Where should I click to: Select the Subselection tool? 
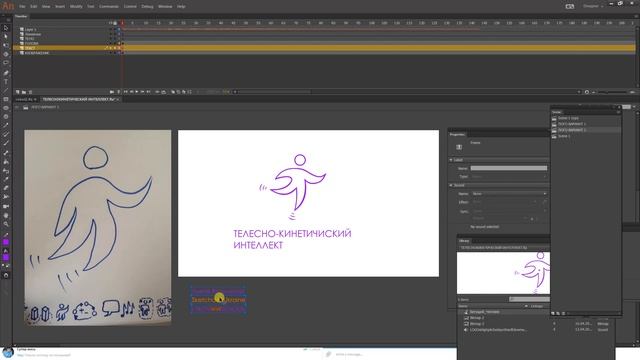6,37
